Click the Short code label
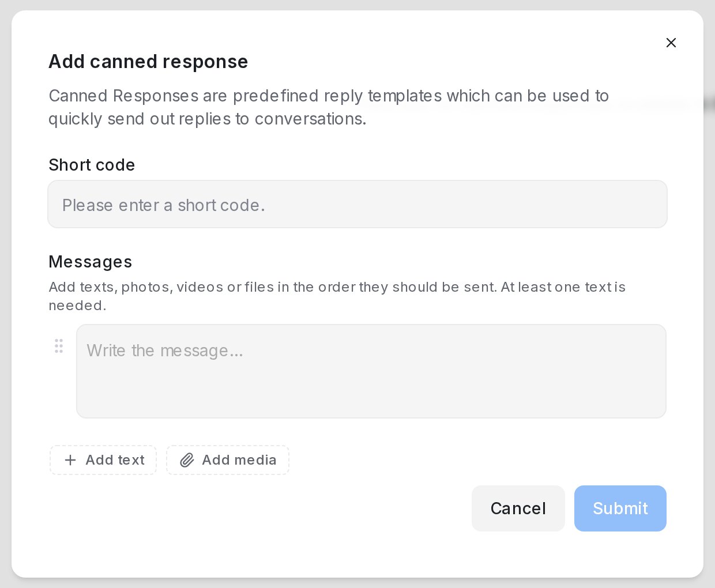 92,165
